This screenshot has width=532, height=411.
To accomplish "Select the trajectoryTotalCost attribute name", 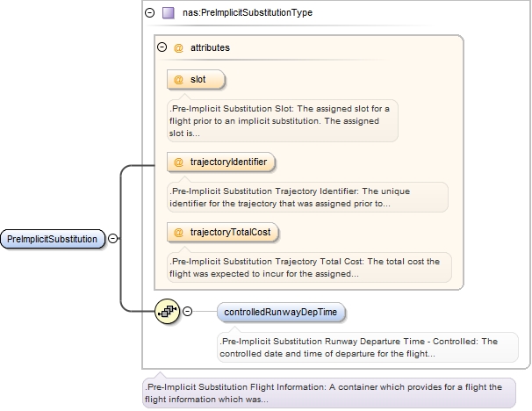I will [231, 233].
